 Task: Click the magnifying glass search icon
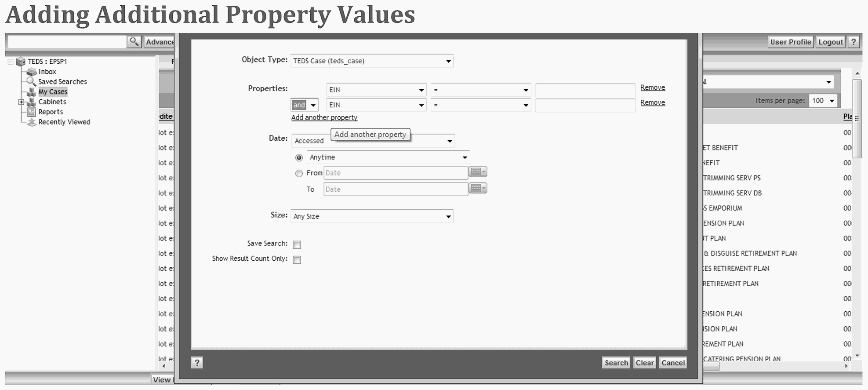tap(134, 42)
